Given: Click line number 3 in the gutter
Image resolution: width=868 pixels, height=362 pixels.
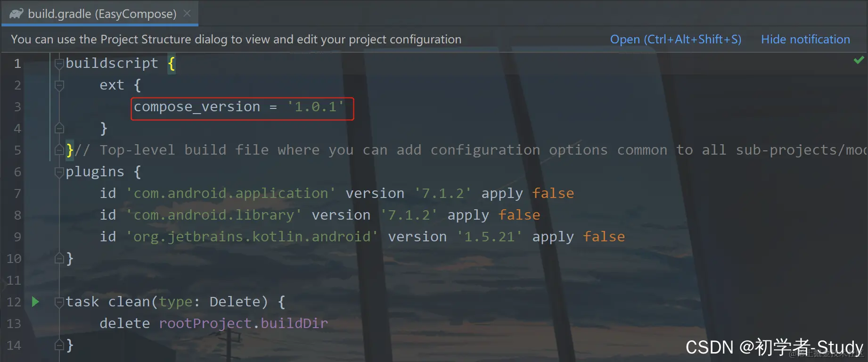Looking at the screenshot, I should pos(17,107).
